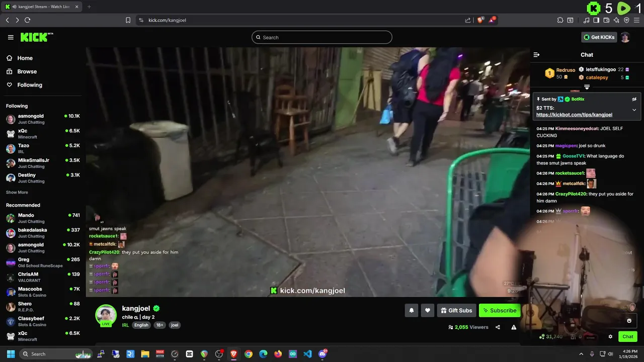Open bakedalaska's recommended stream

[43, 233]
